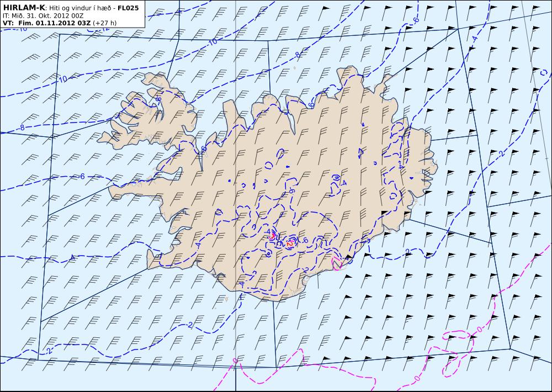This screenshot has width=552, height=392.
Task: Click the red contour label on central glacier
Action: click(x=290, y=243)
